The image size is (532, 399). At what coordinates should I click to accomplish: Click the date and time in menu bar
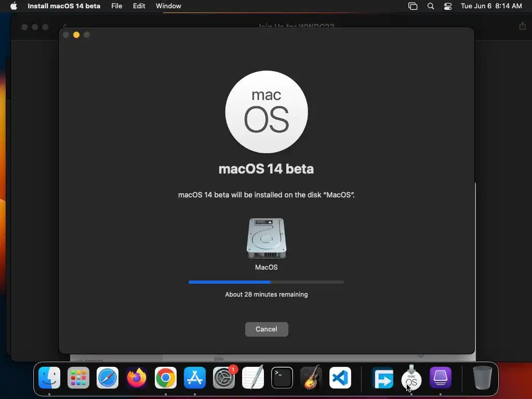pos(491,6)
